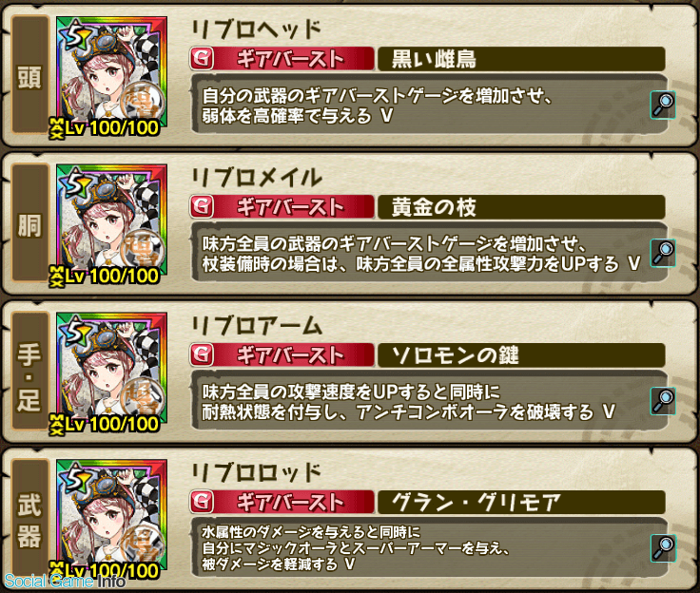This screenshot has height=593, width=700.
Task: Select the 頭 equipment slot label
Action: click(x=29, y=74)
